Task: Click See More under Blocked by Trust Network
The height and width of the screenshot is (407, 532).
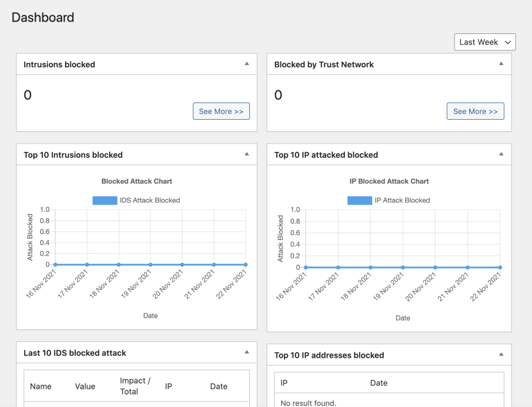Action: (475, 111)
